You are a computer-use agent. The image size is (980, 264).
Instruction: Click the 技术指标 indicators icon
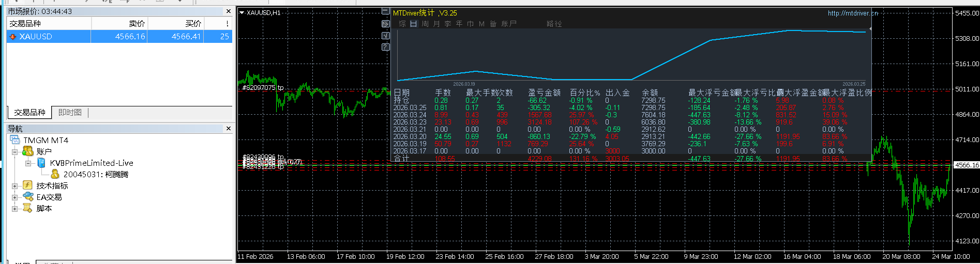(28, 185)
